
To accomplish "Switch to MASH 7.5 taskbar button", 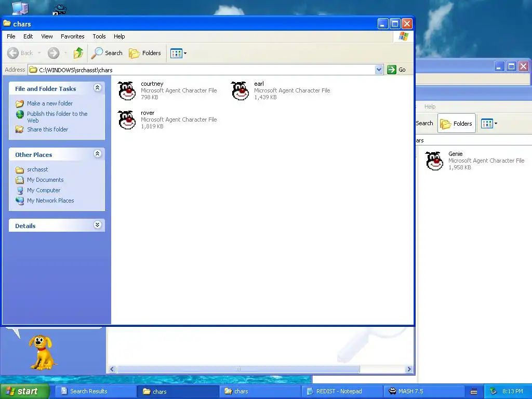I will point(424,392).
